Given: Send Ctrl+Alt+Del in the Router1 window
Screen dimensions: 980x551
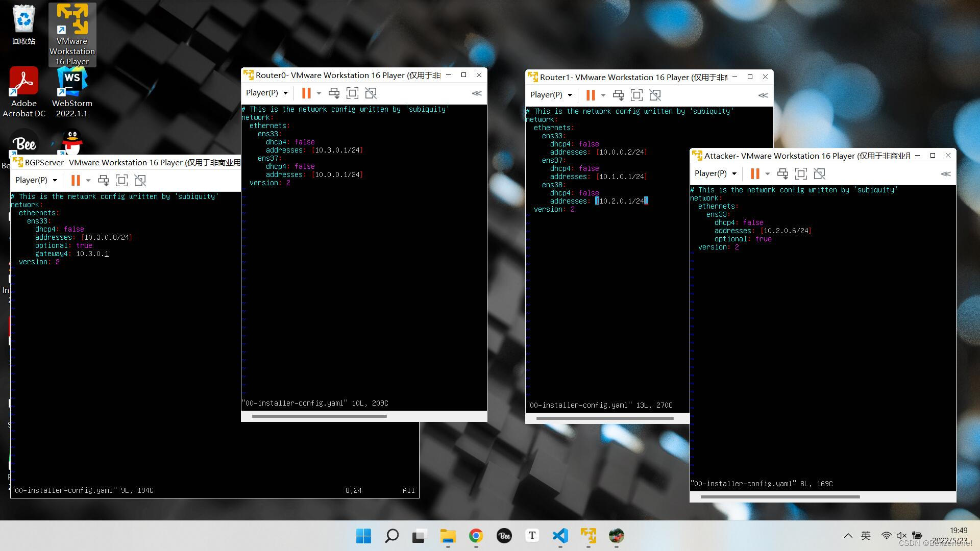Looking at the screenshot, I should coord(618,95).
